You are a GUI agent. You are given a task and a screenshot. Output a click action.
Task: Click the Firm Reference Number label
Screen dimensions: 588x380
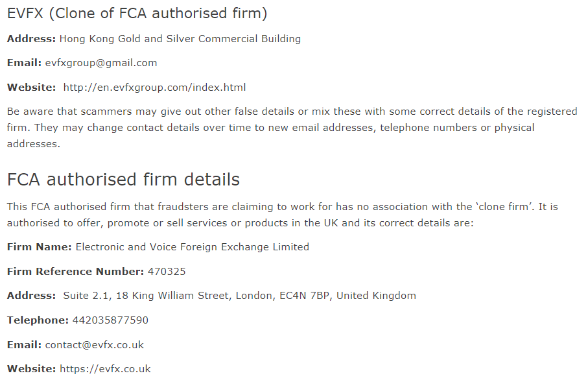(x=75, y=272)
